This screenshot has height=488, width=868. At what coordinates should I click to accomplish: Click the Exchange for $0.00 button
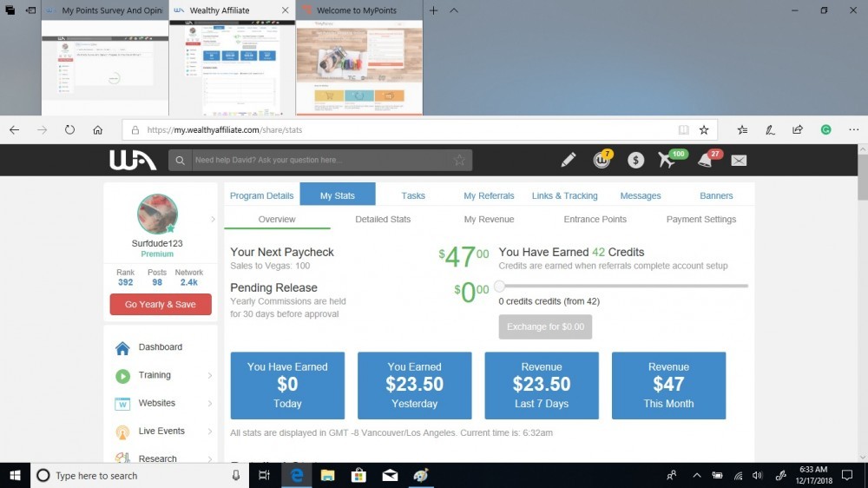click(x=545, y=326)
